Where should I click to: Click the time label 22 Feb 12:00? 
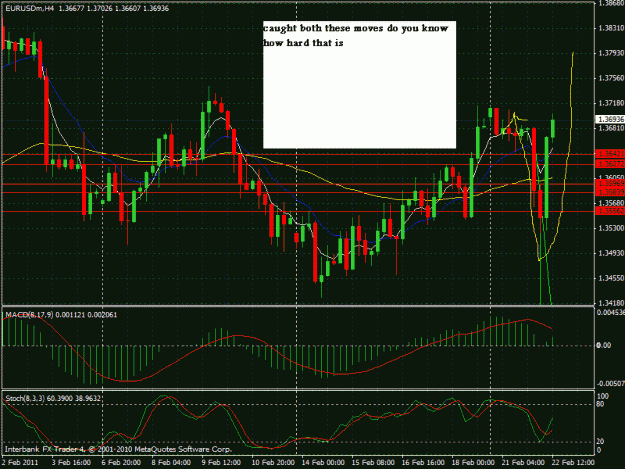tap(573, 462)
